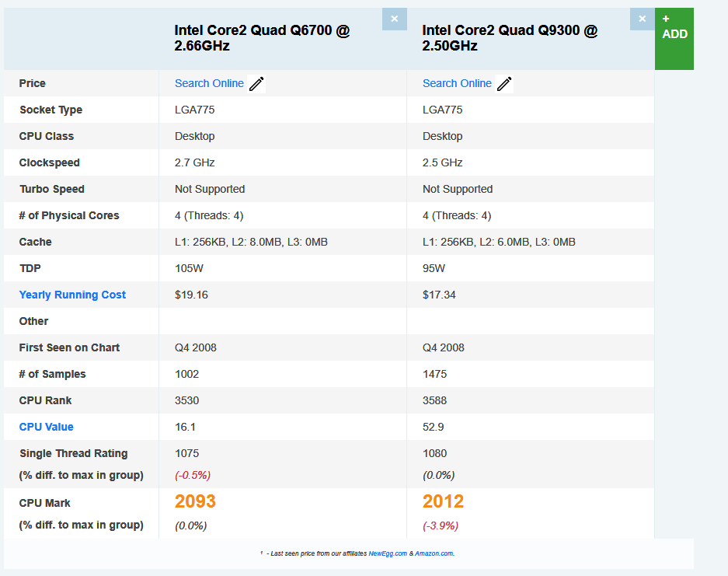
Task: Open Search Online link for Q6700 price
Action: pyautogui.click(x=209, y=83)
